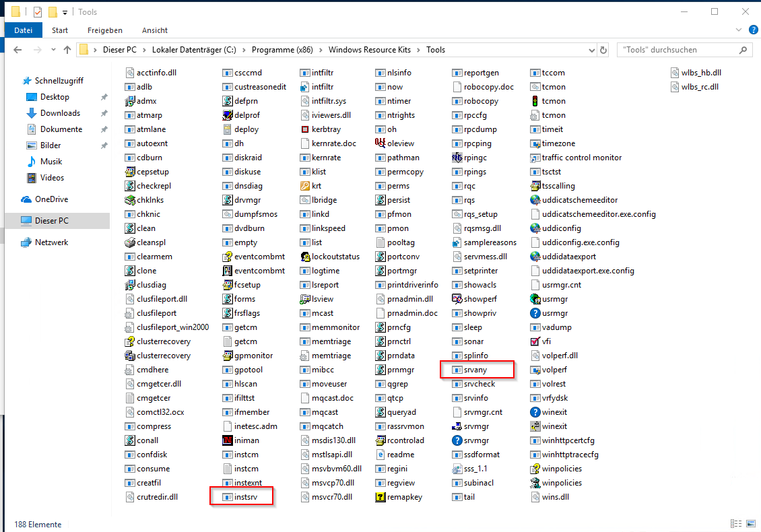Select the cleanspl file
This screenshot has width=761, height=532.
pyautogui.click(x=145, y=242)
